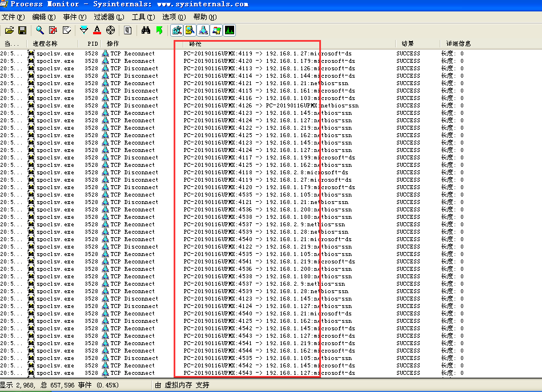Toggle the Autoscroll toolbar button
The height and width of the screenshot is (392, 542).
tap(53, 30)
